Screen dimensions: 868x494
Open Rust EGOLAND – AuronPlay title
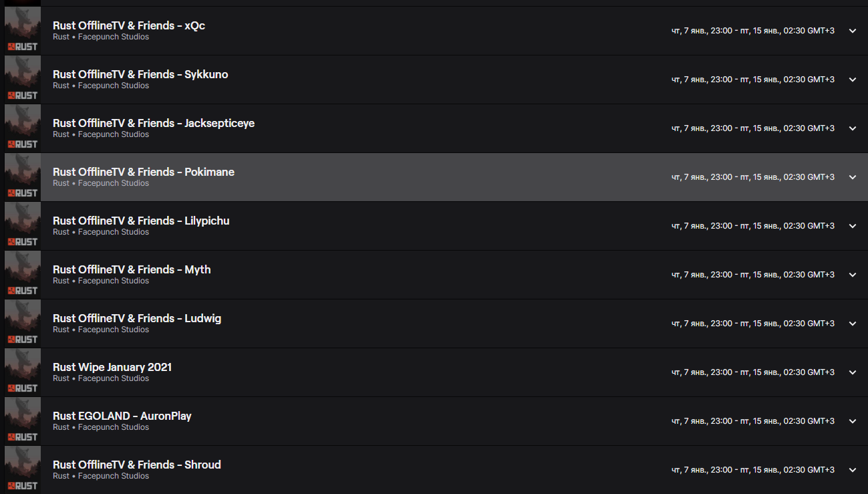tap(122, 416)
